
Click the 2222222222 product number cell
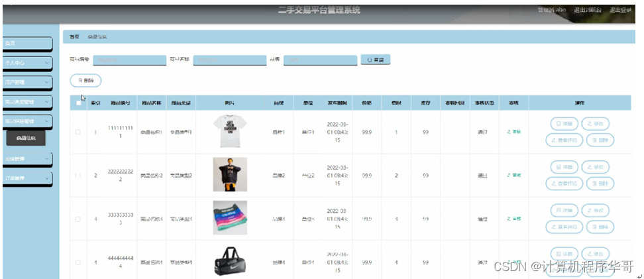point(121,176)
